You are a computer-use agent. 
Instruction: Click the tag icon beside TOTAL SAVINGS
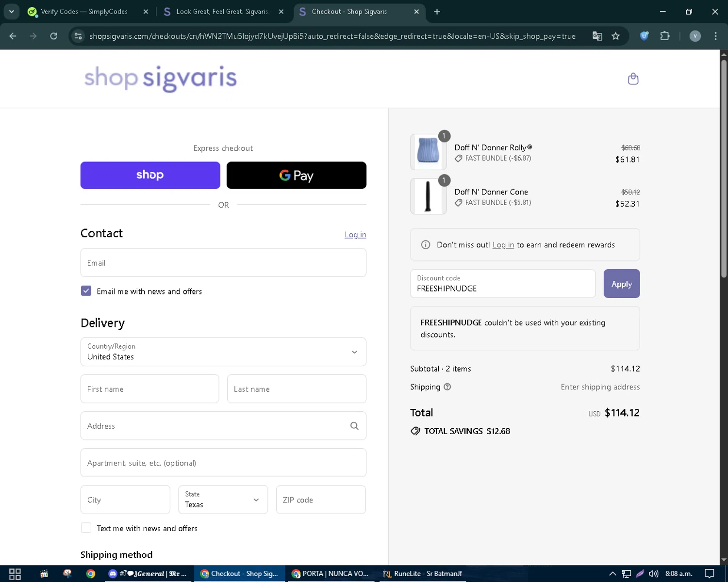tap(415, 431)
